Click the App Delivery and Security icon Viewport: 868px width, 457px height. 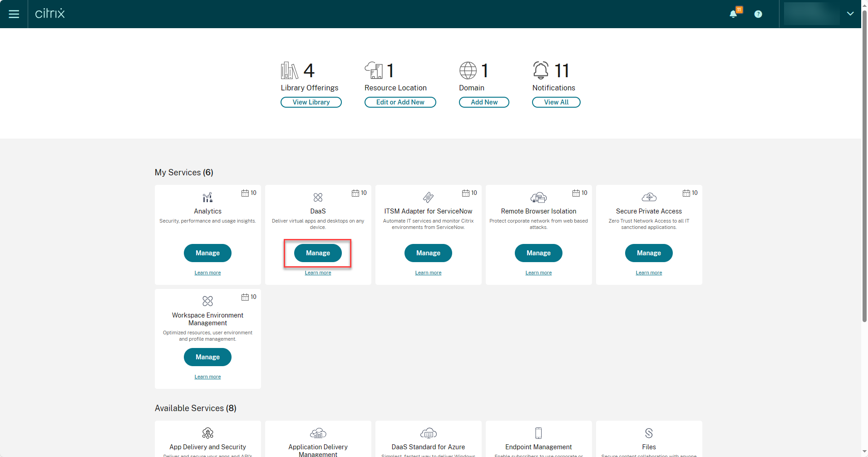point(207,433)
